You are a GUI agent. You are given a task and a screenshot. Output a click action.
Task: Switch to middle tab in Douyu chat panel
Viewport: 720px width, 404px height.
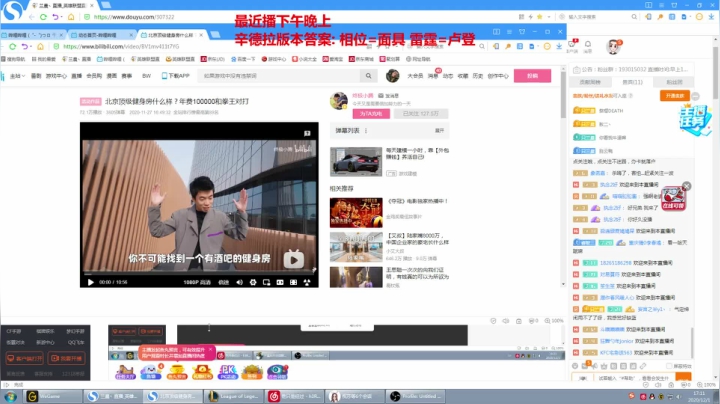[632, 82]
